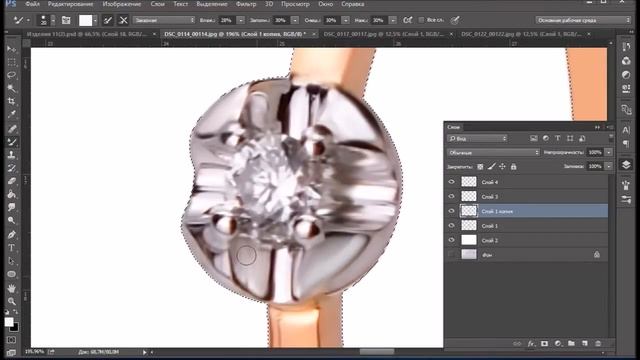The width and height of the screenshot is (640, 360).
Task: Filter layers by text type icon
Action: (x=558, y=139)
